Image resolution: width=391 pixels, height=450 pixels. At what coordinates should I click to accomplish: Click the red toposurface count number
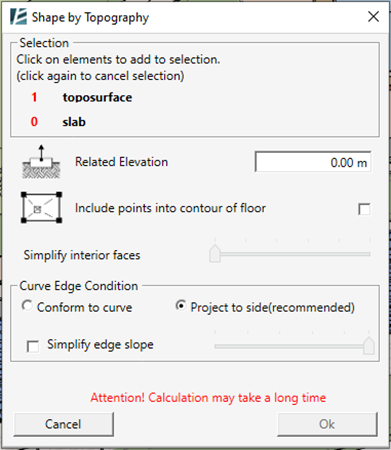pyautogui.click(x=34, y=97)
